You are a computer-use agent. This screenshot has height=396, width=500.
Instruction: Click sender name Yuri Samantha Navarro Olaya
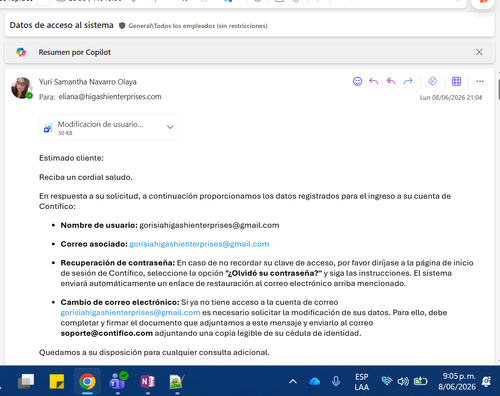click(x=88, y=82)
